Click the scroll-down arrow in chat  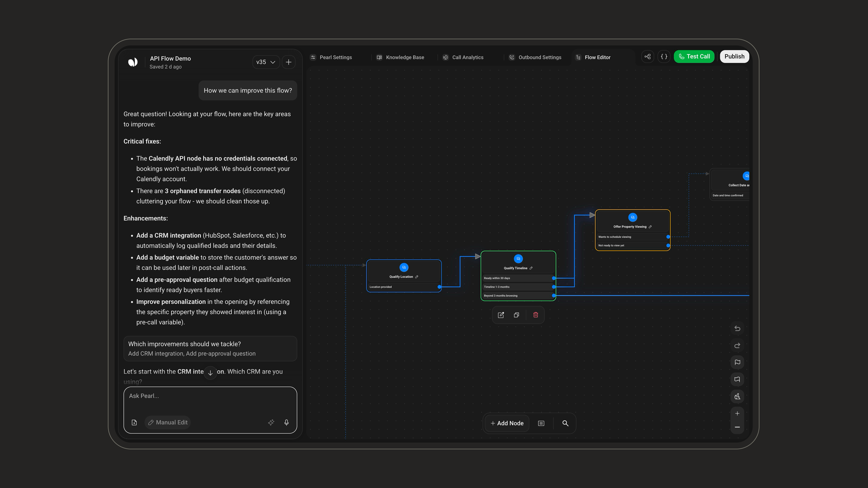pos(210,373)
